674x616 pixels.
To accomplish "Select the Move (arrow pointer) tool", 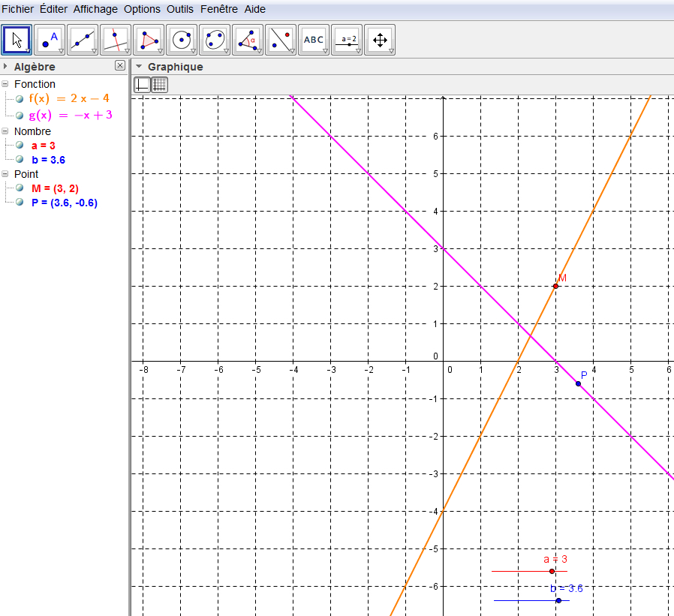I will [x=17, y=40].
